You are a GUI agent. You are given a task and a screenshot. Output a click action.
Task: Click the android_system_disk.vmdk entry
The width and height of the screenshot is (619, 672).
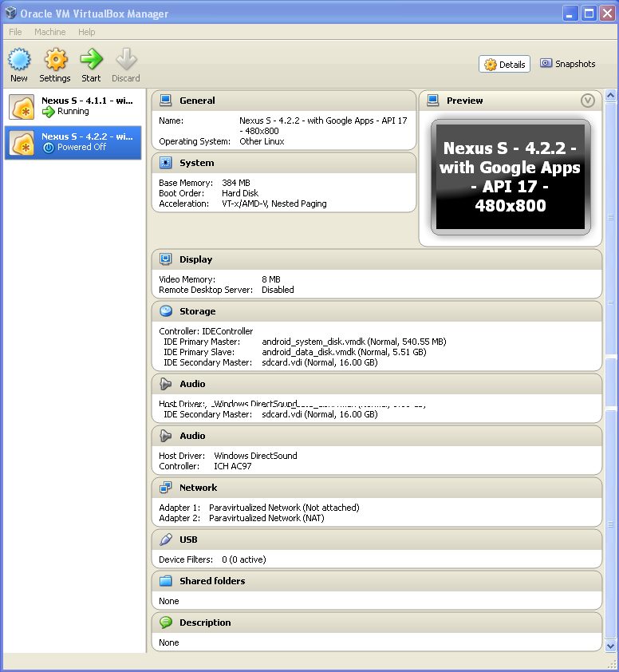pyautogui.click(x=354, y=342)
